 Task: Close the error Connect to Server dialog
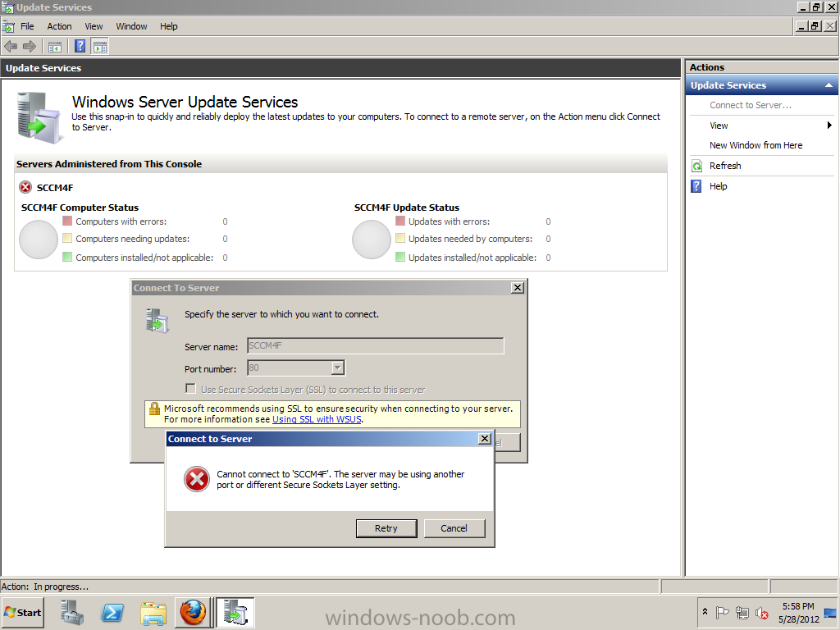(484, 439)
